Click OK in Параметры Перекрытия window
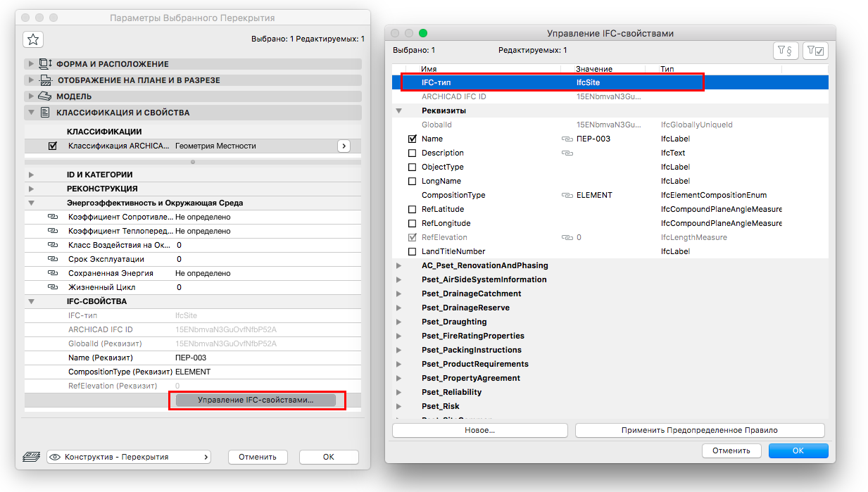This screenshot has width=868, height=492. coord(329,457)
